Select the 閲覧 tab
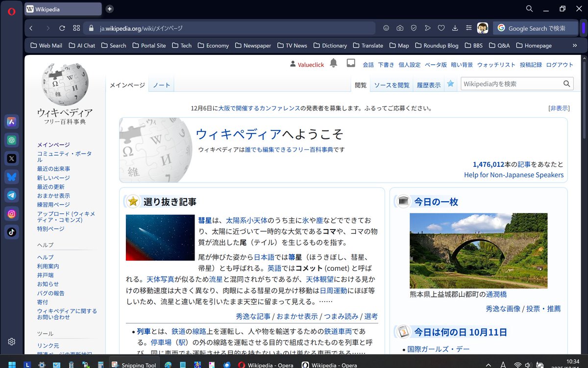Viewport: 588px width, 368px height. (x=361, y=85)
